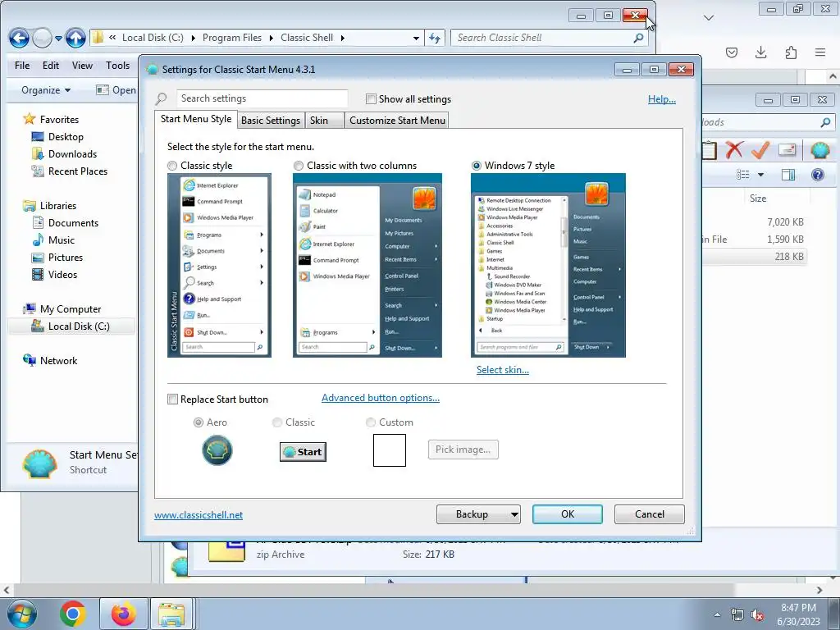Click the Select skin... link
The width and height of the screenshot is (840, 630).
coord(503,370)
